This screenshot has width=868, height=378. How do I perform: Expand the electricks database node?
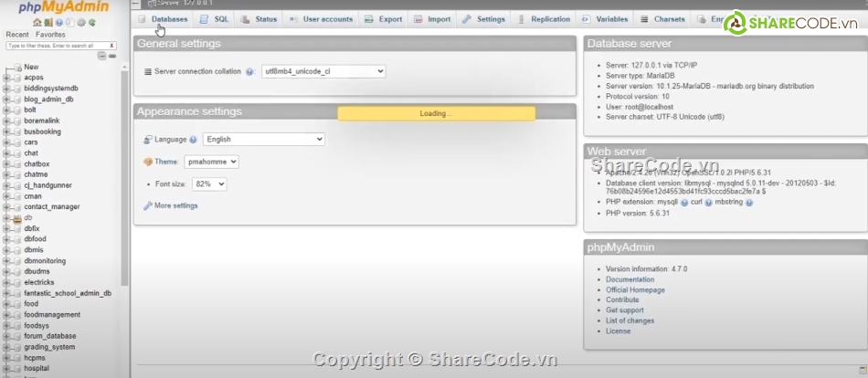(x=6, y=283)
